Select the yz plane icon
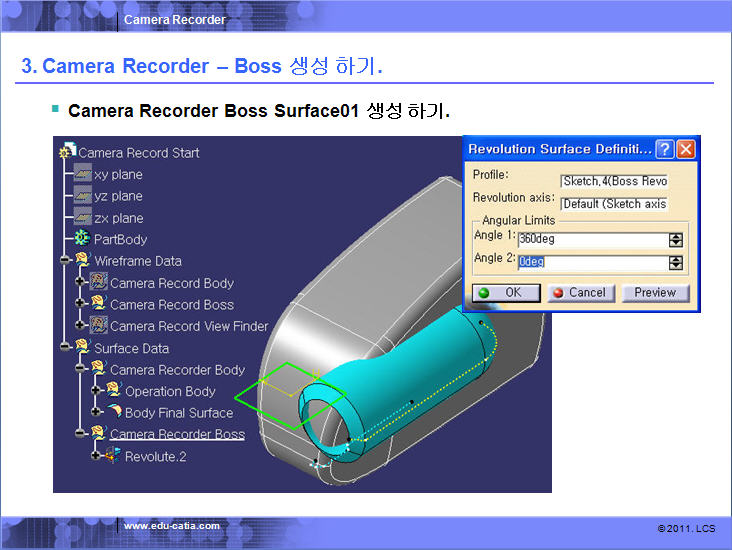Image resolution: width=732 pixels, height=550 pixels. [x=83, y=196]
